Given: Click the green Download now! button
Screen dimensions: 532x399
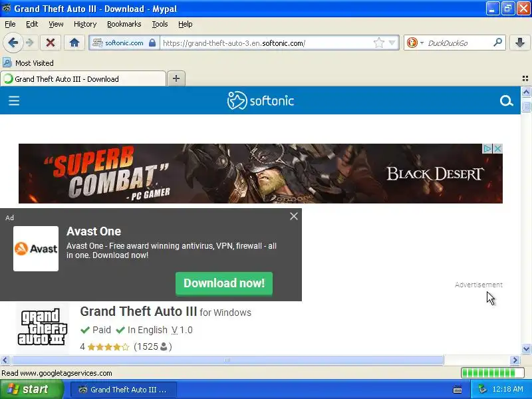Looking at the screenshot, I should [x=224, y=283].
